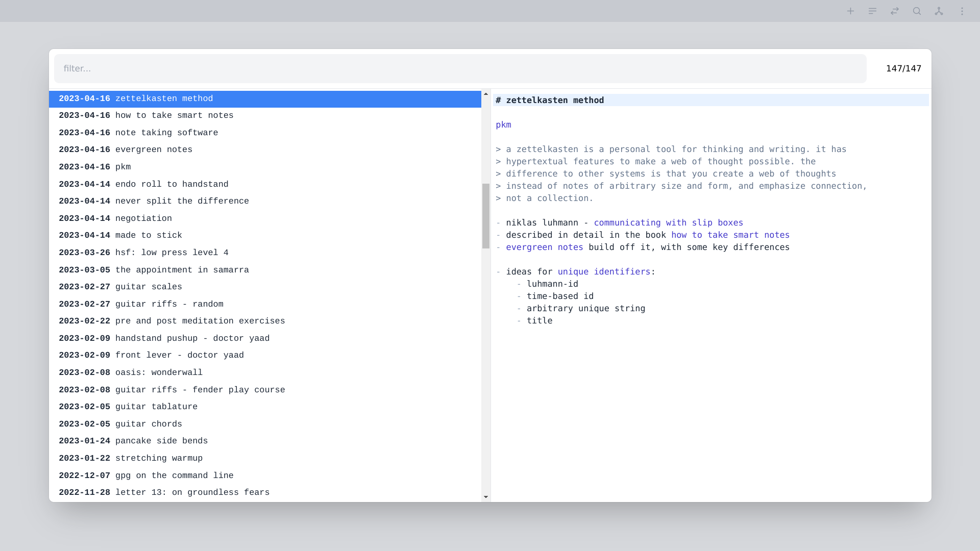
Task: Select 'guitar tablature' note
Action: click(x=265, y=407)
